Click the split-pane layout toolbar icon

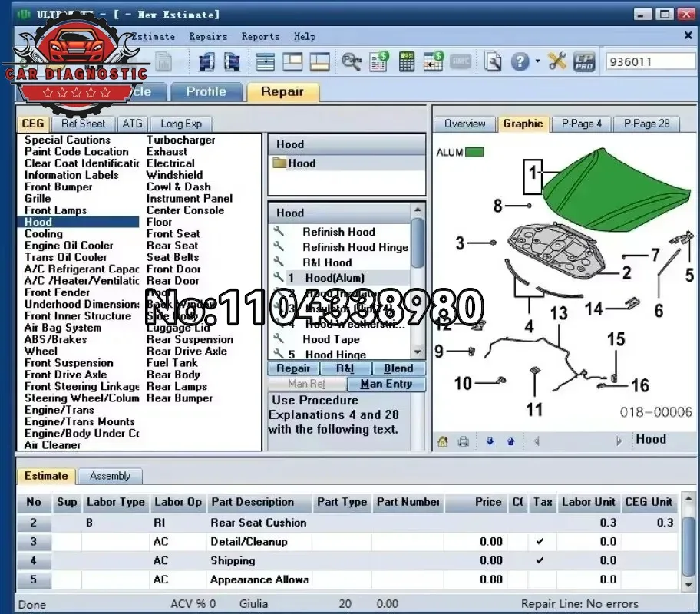click(x=319, y=61)
